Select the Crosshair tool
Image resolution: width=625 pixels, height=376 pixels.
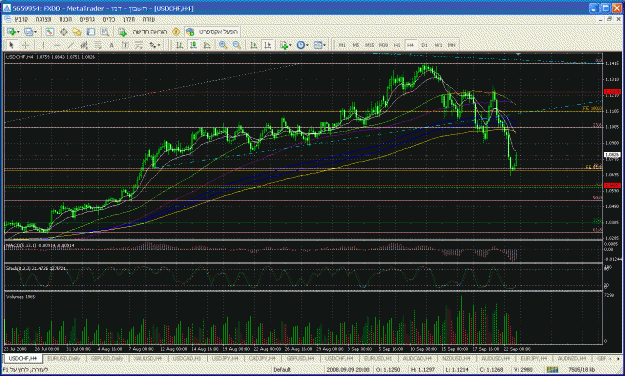pyautogui.click(x=26, y=45)
